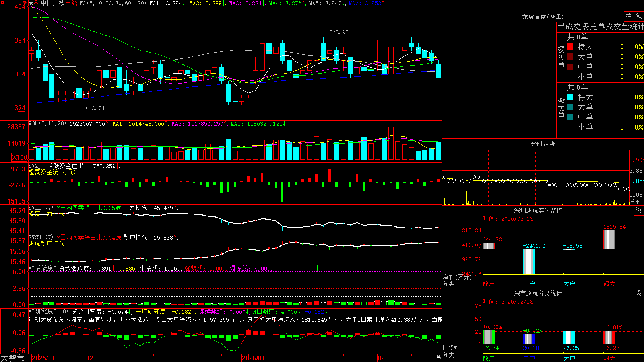Click the VOL(5,10,20) indicator label
Viewport: 644px width, 362px height.
[x=47, y=124]
